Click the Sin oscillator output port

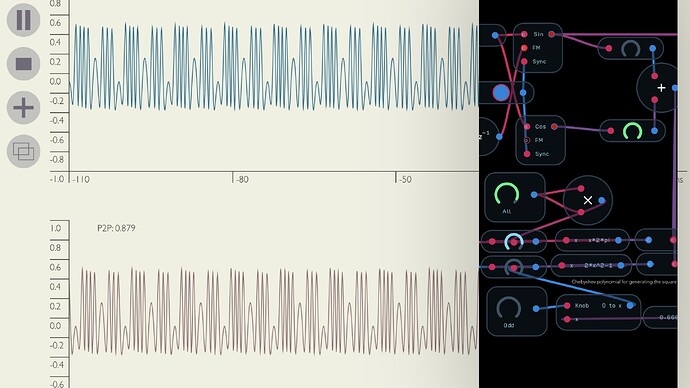(551, 34)
